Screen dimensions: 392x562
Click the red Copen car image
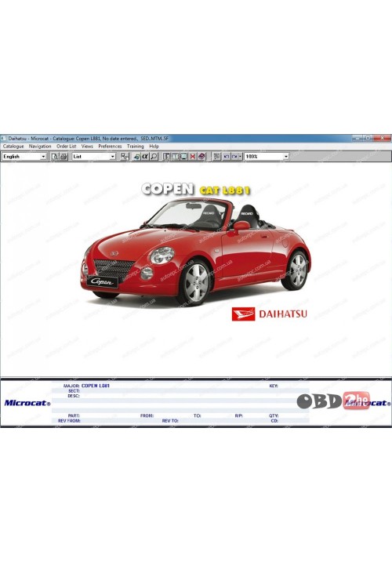[x=195, y=252]
